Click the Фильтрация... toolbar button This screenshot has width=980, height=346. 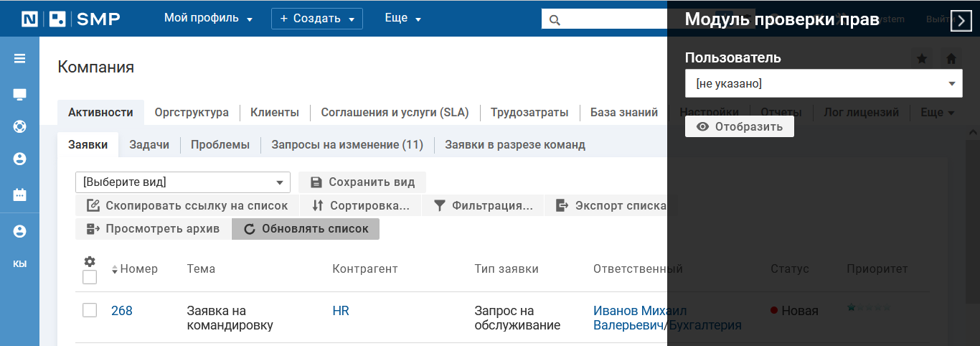484,206
